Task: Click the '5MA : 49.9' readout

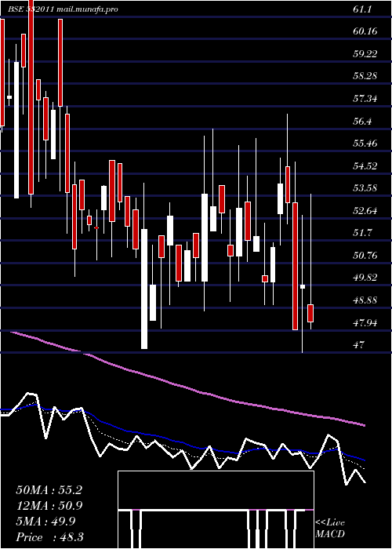Action: pyautogui.click(x=45, y=522)
